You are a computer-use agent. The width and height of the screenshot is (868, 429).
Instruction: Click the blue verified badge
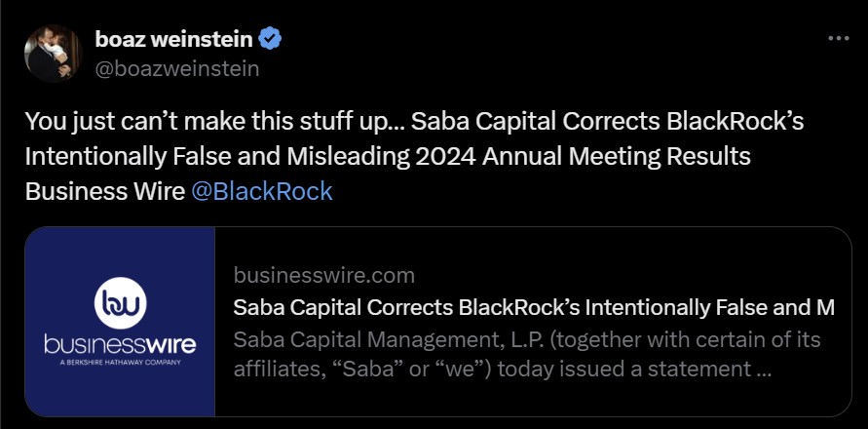[x=270, y=39]
